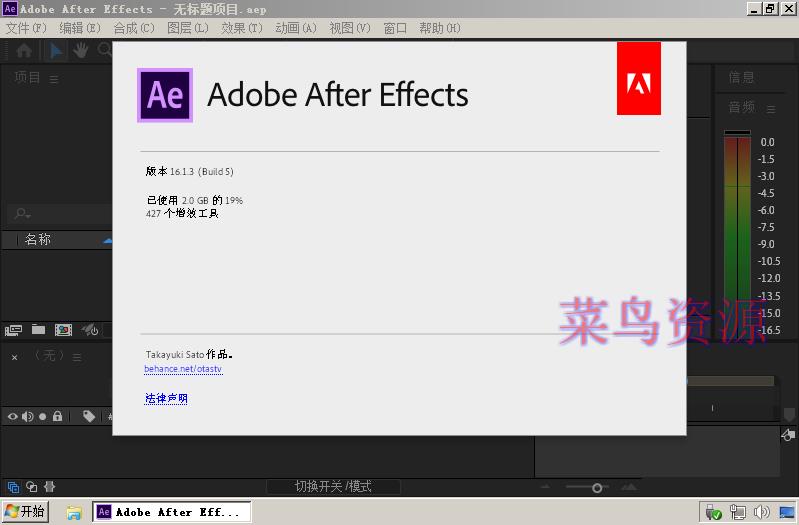
Task: Open the 帮助(H) menu
Action: click(x=440, y=28)
